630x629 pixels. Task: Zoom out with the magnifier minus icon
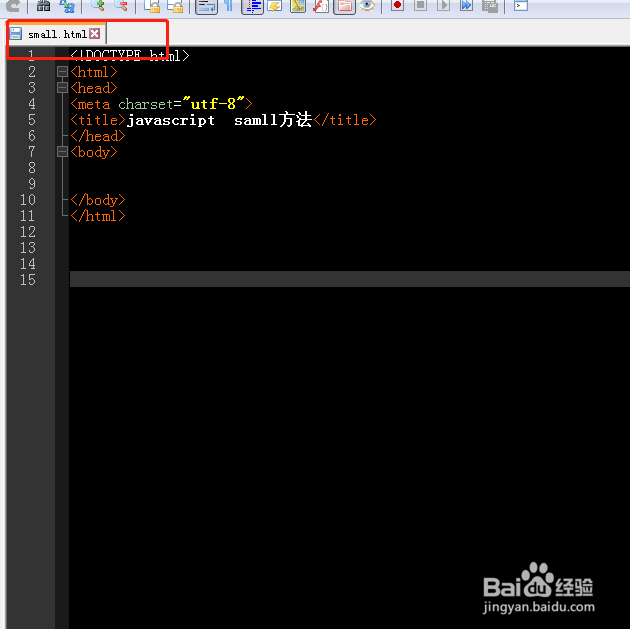coord(121,5)
